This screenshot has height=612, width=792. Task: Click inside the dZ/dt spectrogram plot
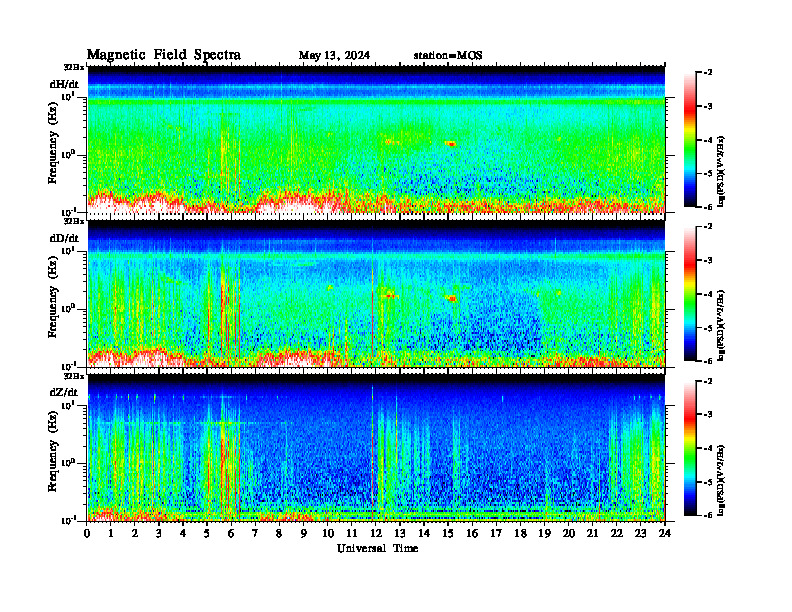pyautogui.click(x=376, y=448)
